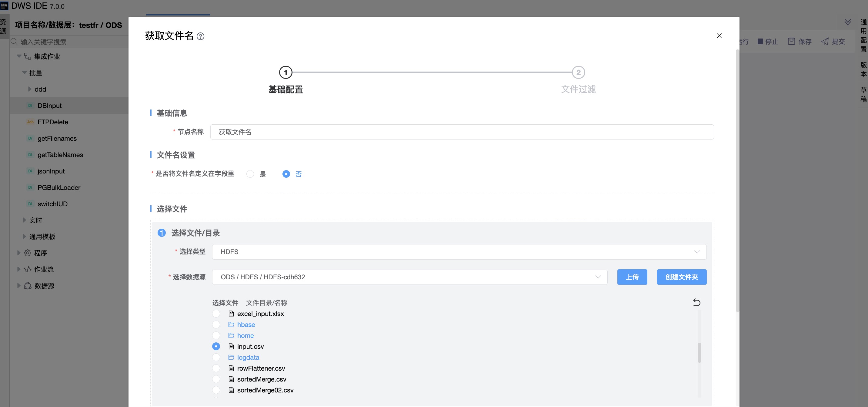This screenshot has height=407, width=868.
Task: Open the 选择类型 HDFS dropdown
Action: tap(459, 252)
